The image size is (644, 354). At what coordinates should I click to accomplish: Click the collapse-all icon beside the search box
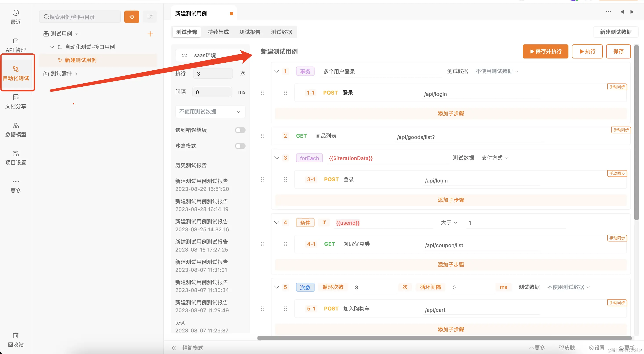(150, 17)
